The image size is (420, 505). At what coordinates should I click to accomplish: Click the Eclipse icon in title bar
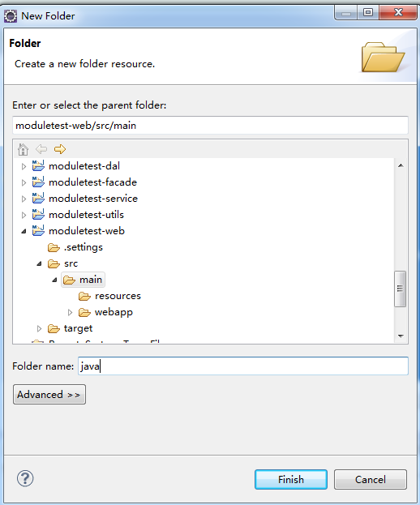pos(11,16)
